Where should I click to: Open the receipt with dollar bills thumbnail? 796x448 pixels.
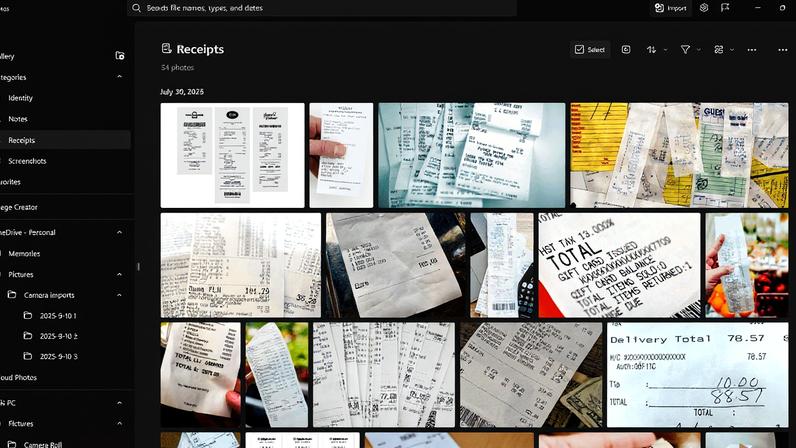coord(531,375)
